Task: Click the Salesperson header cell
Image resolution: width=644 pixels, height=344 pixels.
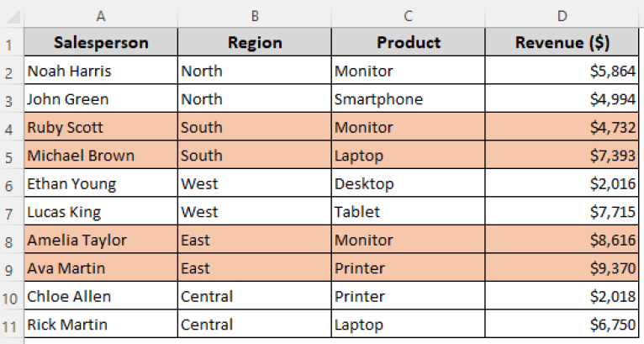Action: (101, 43)
